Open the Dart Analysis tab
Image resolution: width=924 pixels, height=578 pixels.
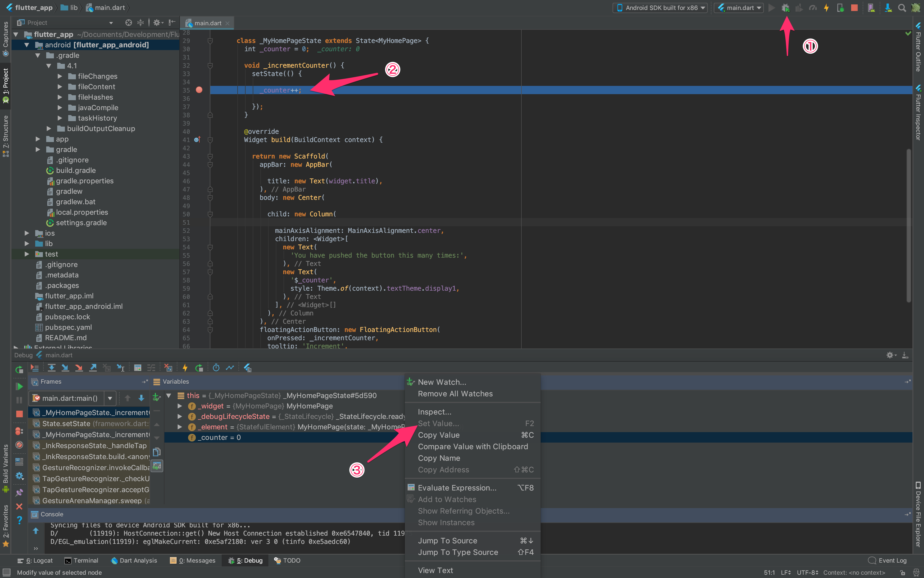(x=134, y=560)
